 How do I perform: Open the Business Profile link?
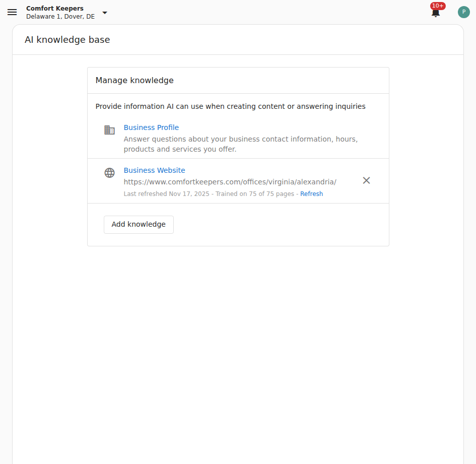[151, 127]
